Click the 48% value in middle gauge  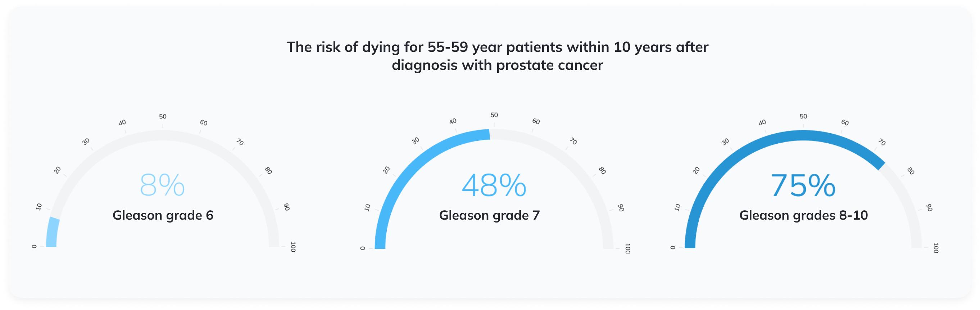(x=494, y=185)
